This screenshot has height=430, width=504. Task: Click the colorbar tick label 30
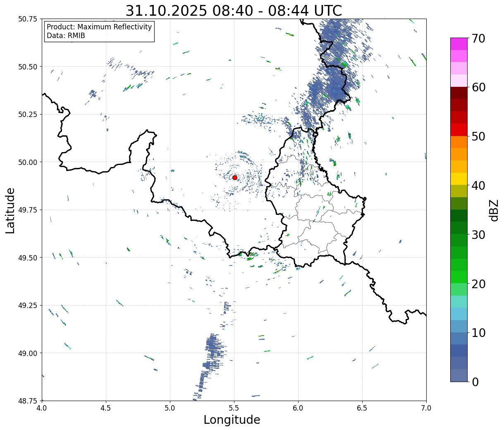(478, 234)
